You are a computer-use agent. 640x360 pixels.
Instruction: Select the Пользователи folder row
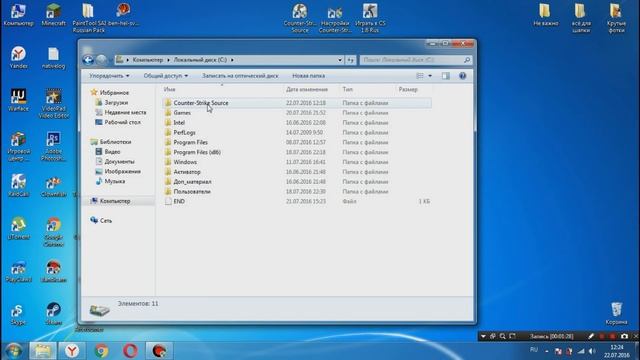pos(296,191)
